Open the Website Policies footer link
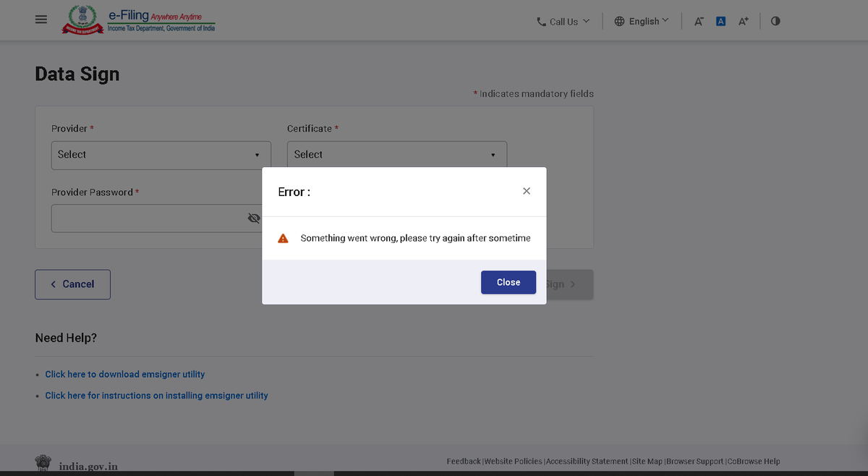 (514, 462)
